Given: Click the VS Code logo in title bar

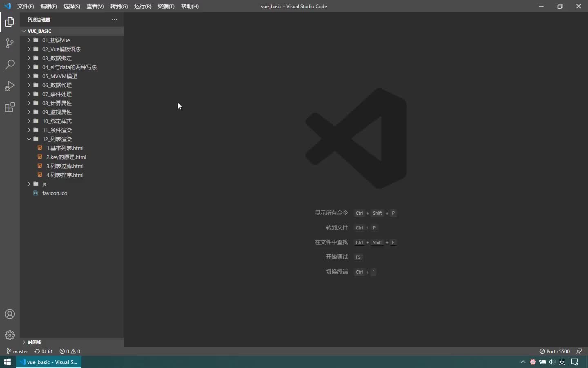Looking at the screenshot, I should coord(7,6).
